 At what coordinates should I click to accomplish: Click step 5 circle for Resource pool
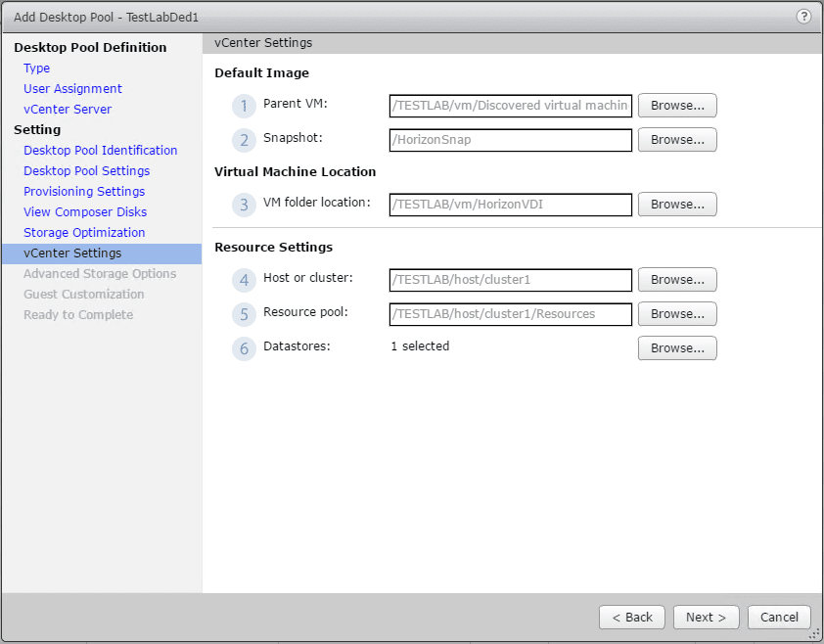243,314
